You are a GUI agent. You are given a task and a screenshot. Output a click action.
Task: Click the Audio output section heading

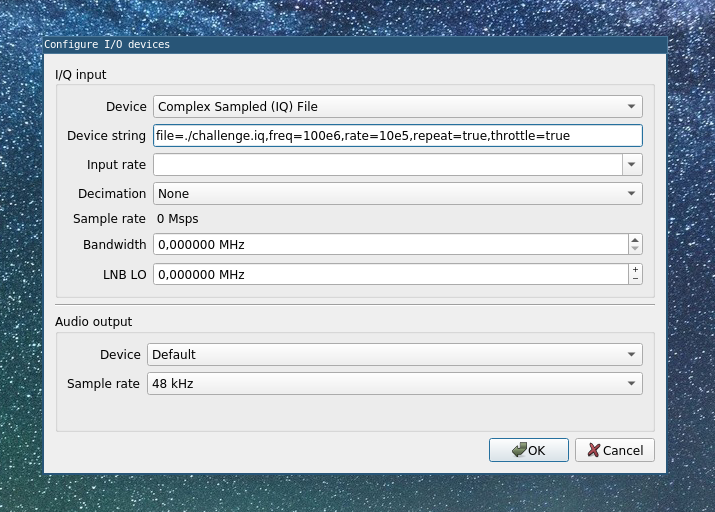pos(93,322)
